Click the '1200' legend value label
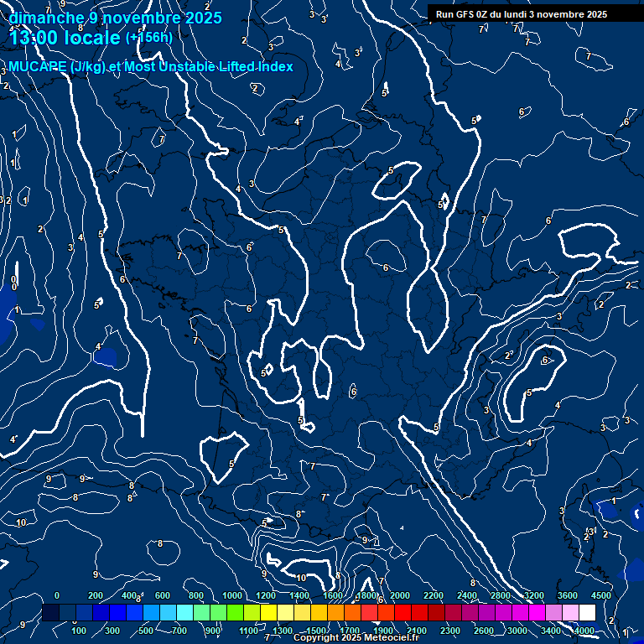This screenshot has width=644, height=644. click(266, 595)
